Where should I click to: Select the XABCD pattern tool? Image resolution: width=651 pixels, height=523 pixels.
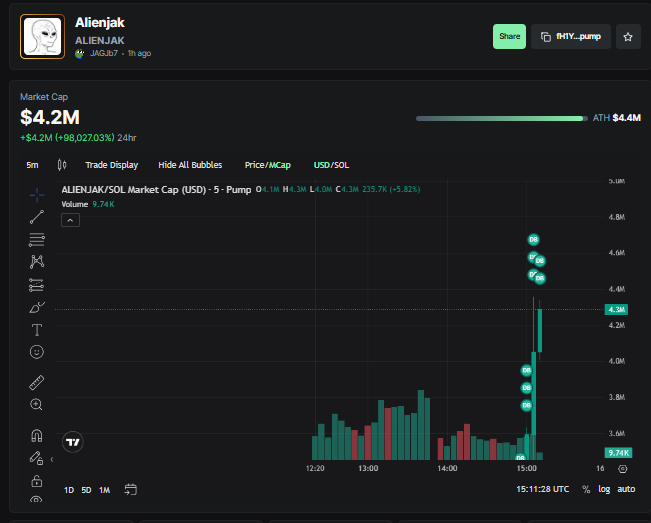pos(37,262)
